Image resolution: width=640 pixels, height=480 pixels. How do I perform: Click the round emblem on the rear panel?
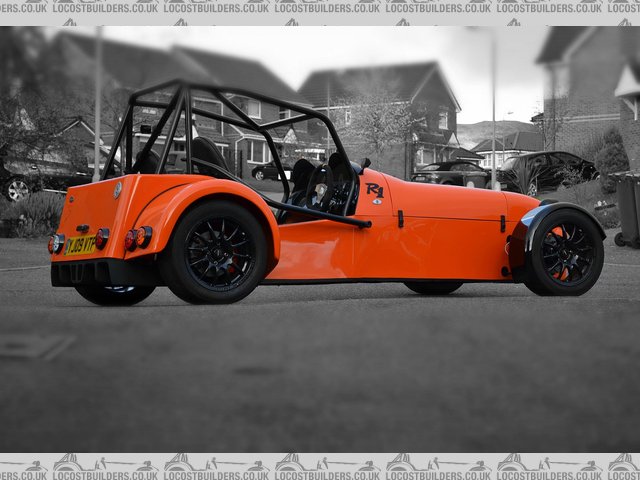click(117, 189)
